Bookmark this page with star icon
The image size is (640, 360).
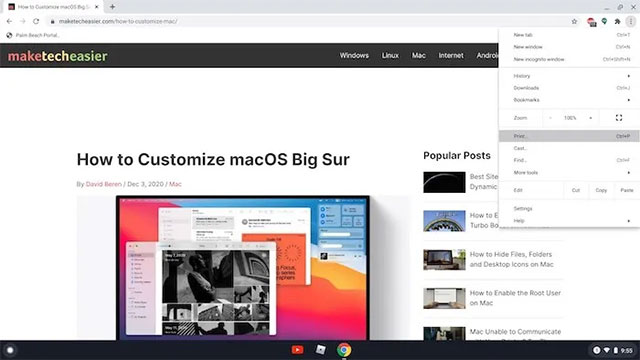(574, 21)
